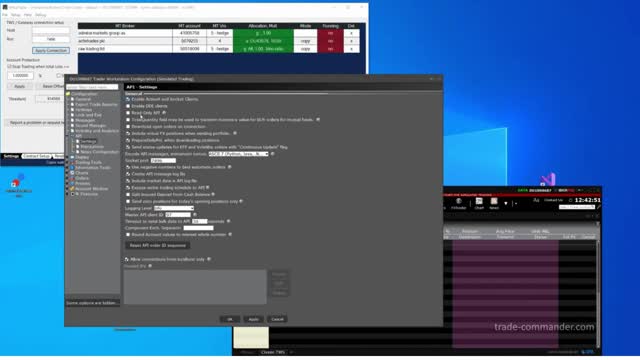Click the config tree filter search box
This screenshot has width=640, height=360.
point(92,87)
